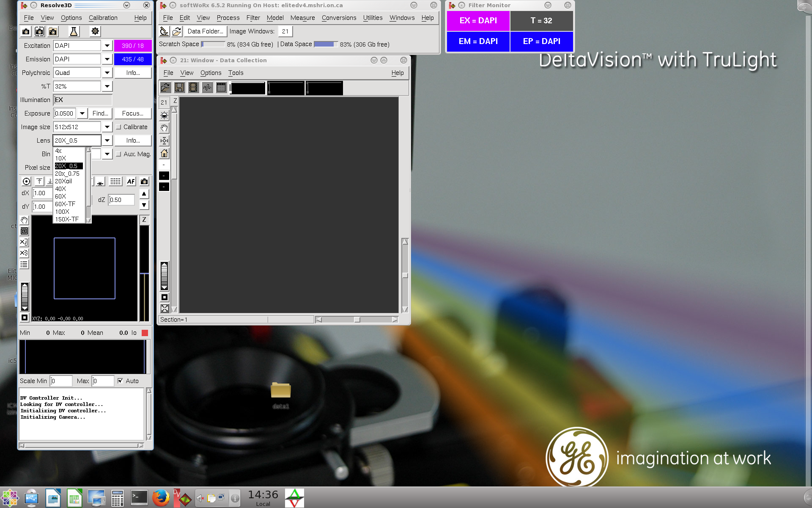Click the Data Collection horizontal section slider

[357, 320]
